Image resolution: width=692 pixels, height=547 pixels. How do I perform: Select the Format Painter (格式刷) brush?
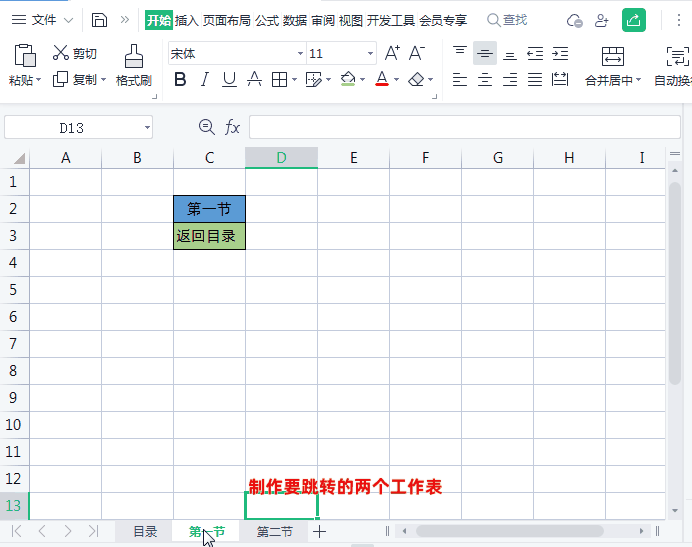point(134,56)
